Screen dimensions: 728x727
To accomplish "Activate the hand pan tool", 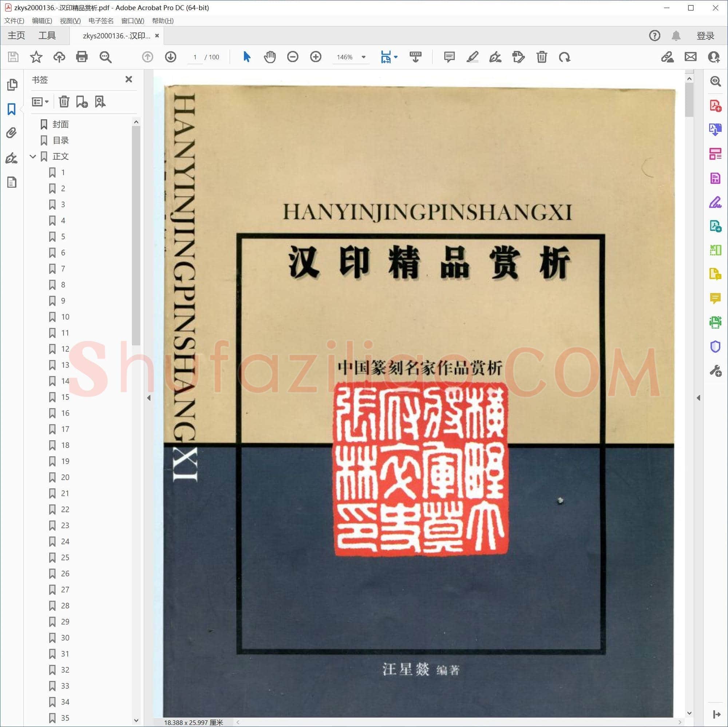I will [x=270, y=57].
